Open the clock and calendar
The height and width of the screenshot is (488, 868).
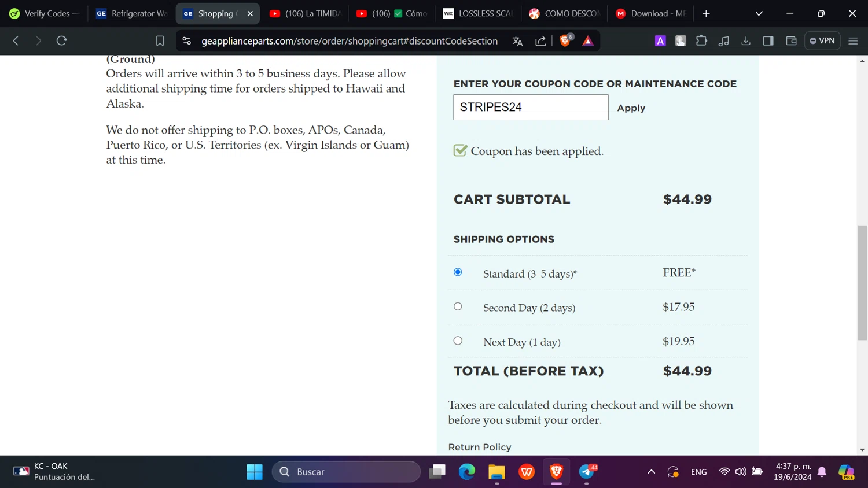(x=793, y=472)
